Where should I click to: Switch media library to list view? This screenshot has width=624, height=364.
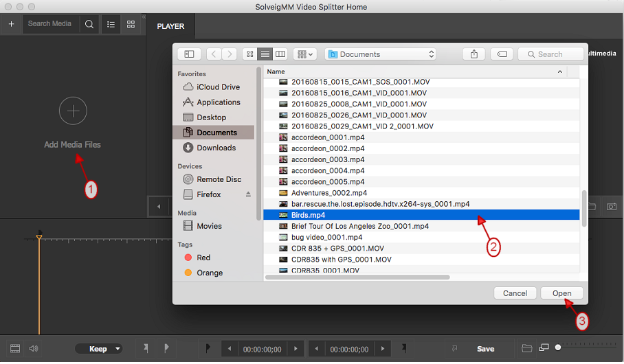pos(111,24)
